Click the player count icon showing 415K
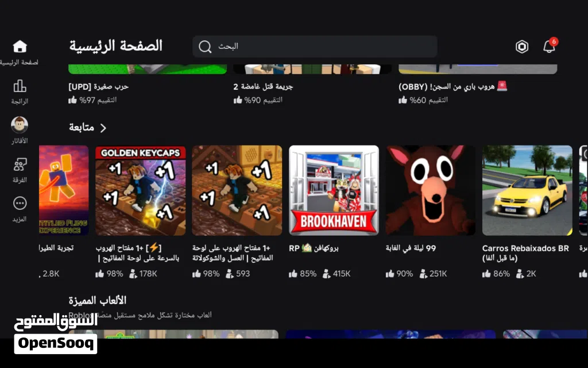The width and height of the screenshot is (588, 368). click(327, 274)
